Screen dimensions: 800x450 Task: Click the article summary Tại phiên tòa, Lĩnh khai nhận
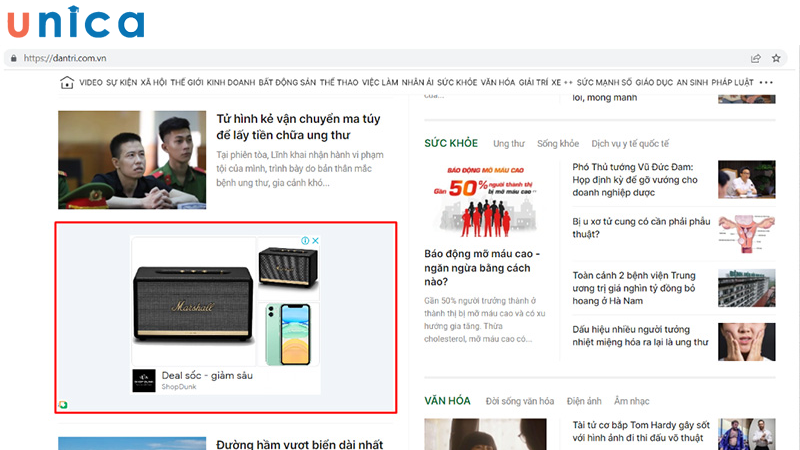(x=300, y=169)
